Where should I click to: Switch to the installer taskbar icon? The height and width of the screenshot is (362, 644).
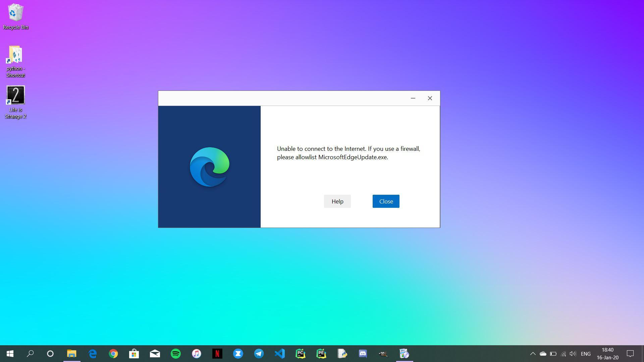click(x=405, y=354)
